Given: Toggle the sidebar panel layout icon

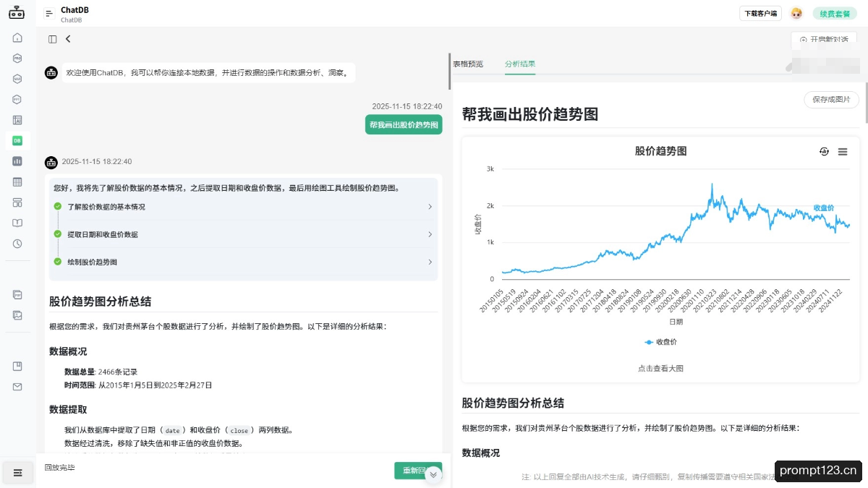Looking at the screenshot, I should (52, 39).
